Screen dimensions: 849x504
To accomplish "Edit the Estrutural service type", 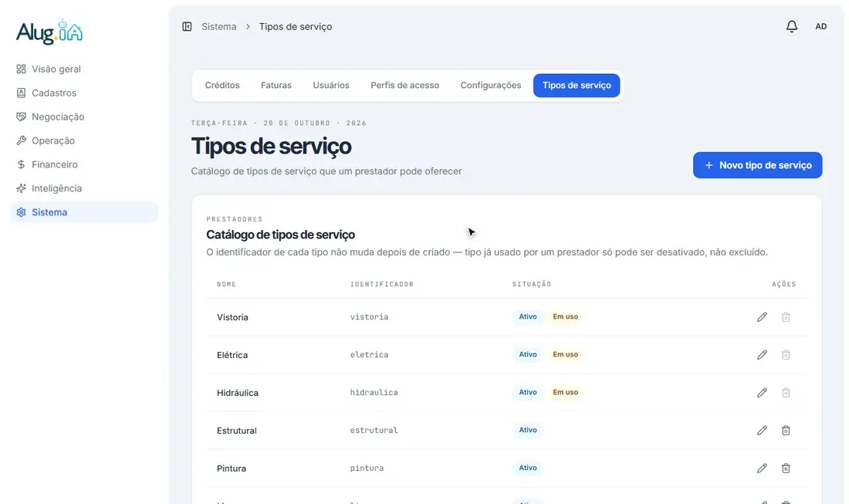I will pyautogui.click(x=762, y=431).
